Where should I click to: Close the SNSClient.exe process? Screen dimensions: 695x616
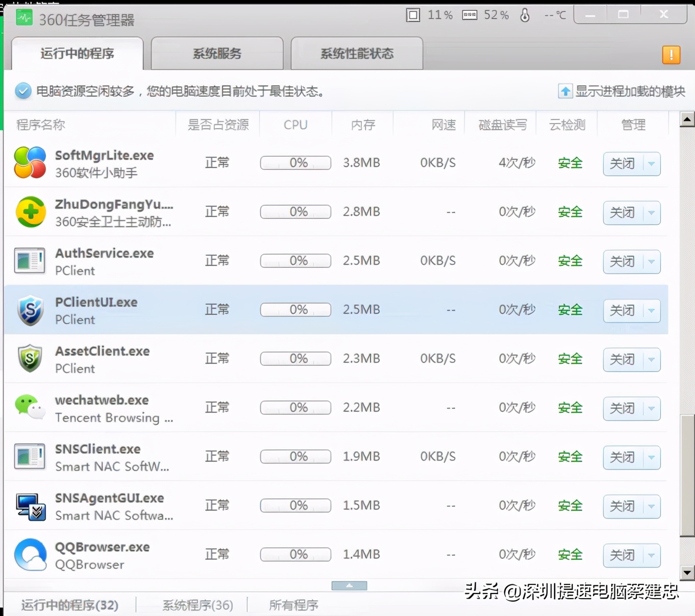[622, 457]
